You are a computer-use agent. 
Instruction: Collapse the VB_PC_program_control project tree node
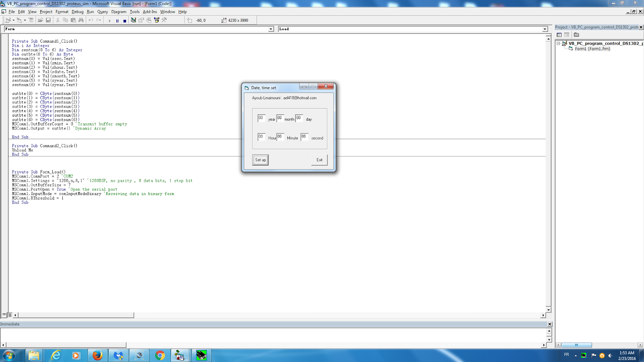(558, 43)
